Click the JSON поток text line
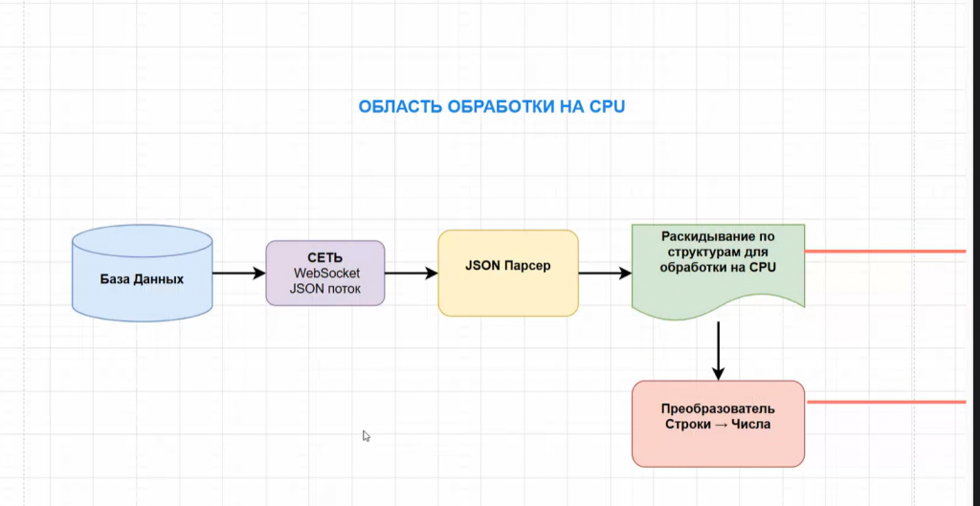 coord(325,289)
